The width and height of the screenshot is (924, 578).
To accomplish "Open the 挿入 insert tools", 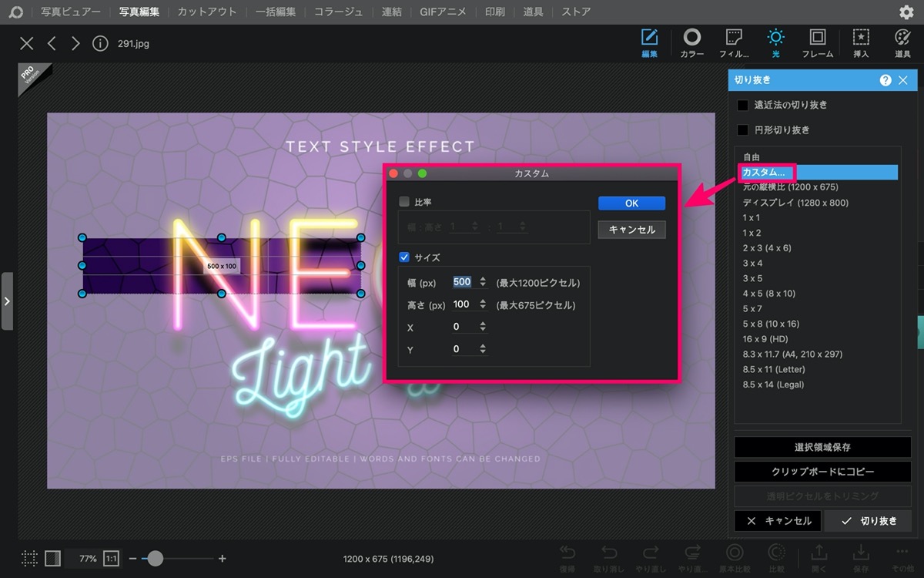I will click(x=861, y=43).
